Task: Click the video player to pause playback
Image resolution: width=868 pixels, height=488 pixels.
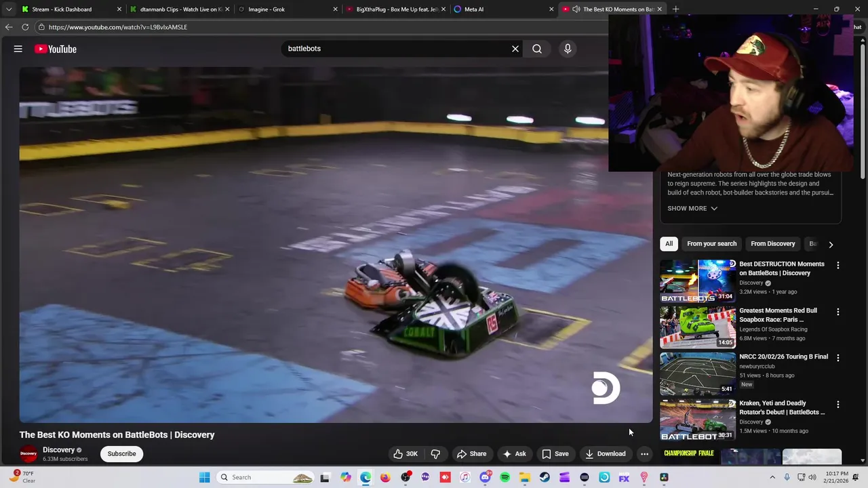Action: 336,244
